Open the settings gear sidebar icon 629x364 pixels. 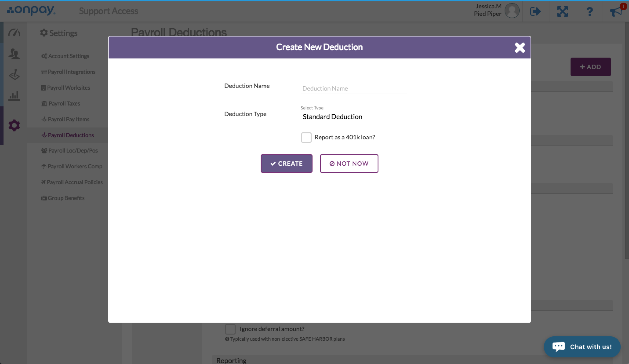click(x=14, y=125)
